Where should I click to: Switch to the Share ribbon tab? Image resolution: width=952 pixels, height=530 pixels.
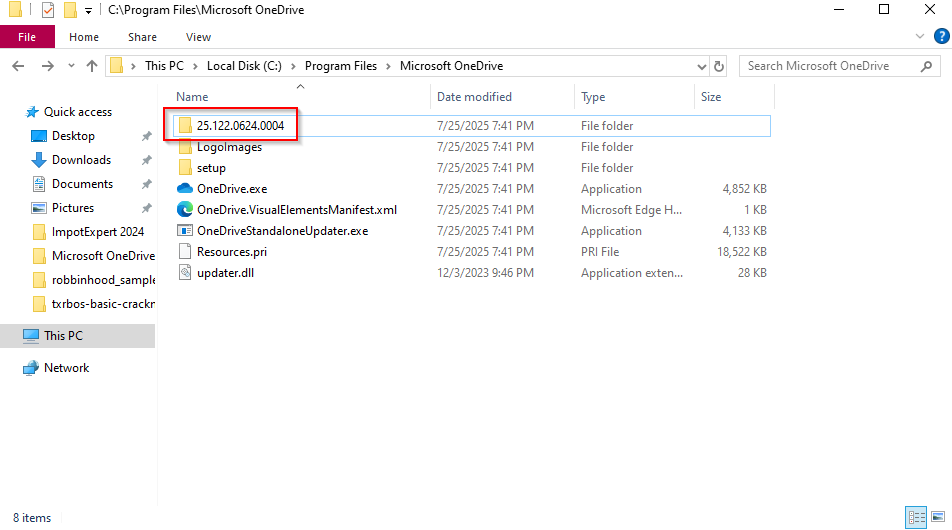point(142,37)
